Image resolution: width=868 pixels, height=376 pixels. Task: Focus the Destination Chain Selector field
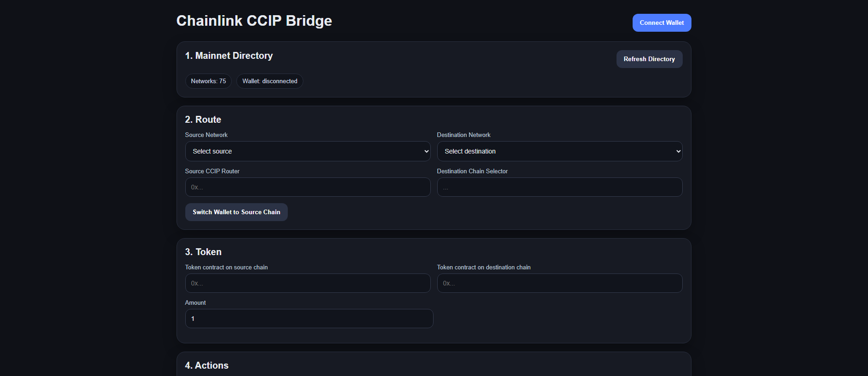tap(560, 187)
